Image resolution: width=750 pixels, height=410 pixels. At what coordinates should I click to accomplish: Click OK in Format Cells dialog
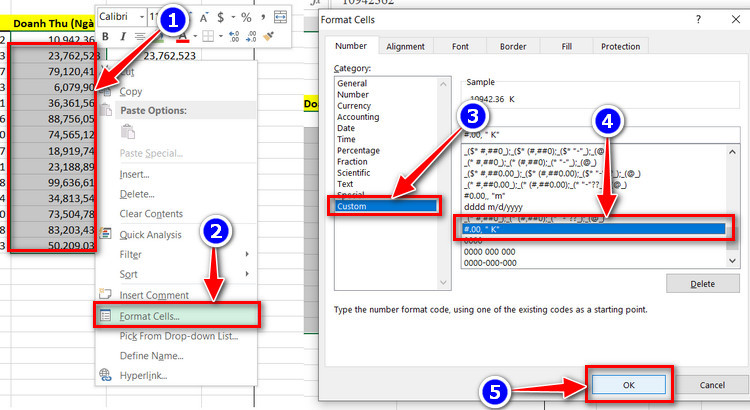(629, 385)
